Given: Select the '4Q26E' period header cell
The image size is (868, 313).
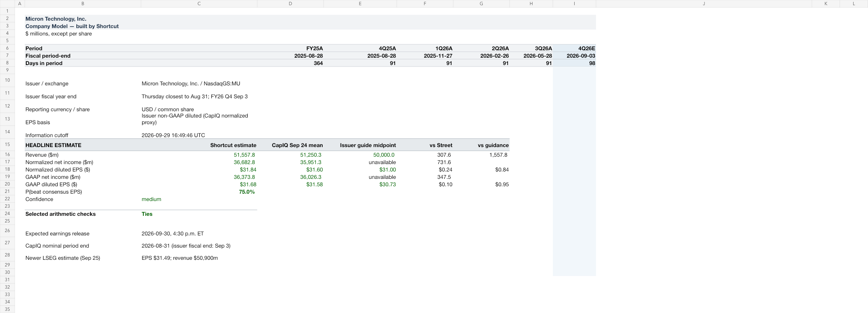Looking at the screenshot, I should (574, 48).
